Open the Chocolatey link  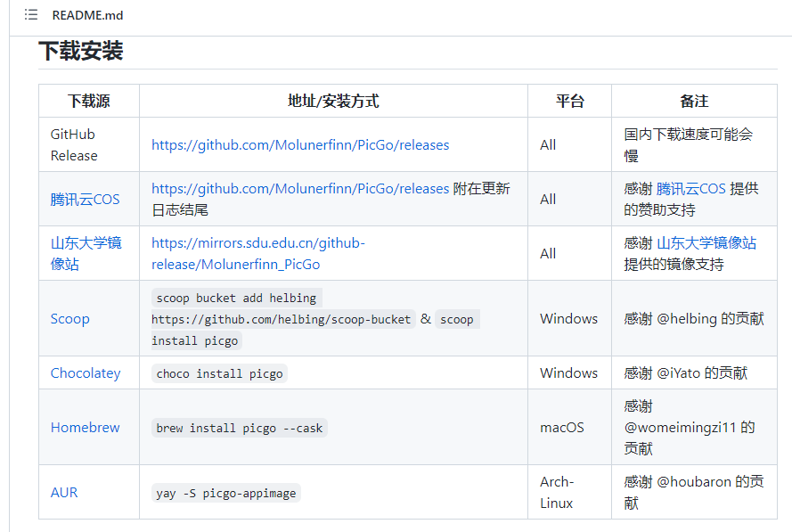86,372
